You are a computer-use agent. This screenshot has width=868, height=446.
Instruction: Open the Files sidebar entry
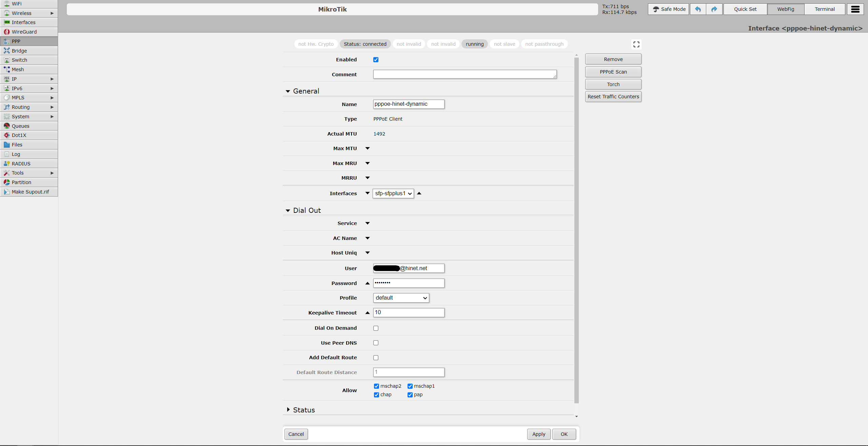tap(17, 145)
